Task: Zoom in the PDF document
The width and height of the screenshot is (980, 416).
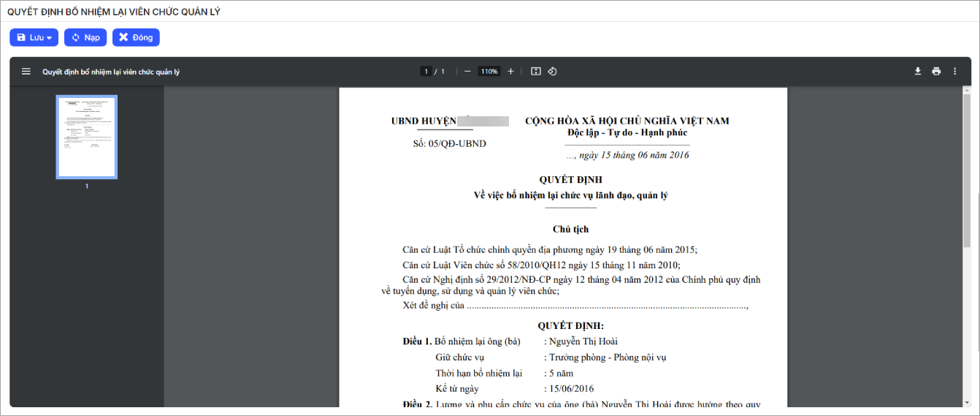Action: click(x=510, y=72)
